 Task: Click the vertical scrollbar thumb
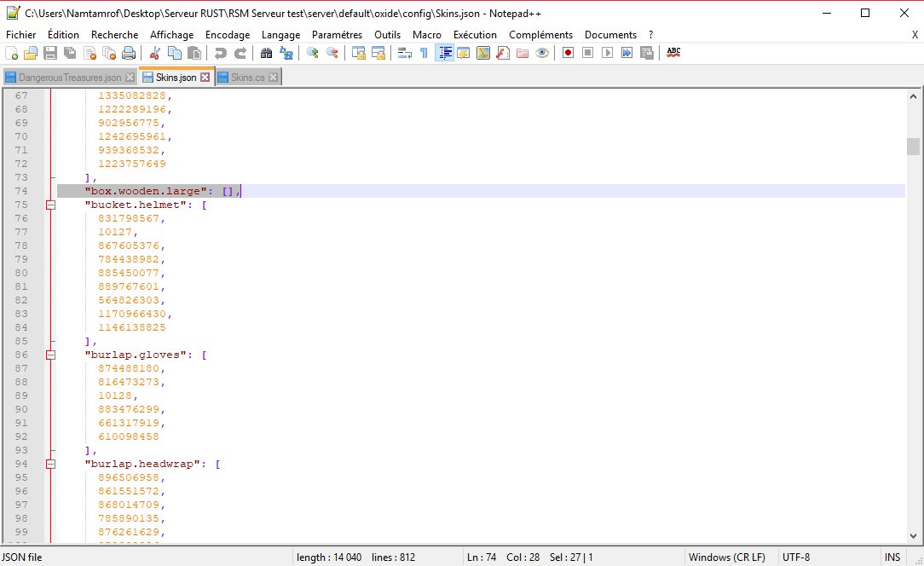[x=913, y=146]
